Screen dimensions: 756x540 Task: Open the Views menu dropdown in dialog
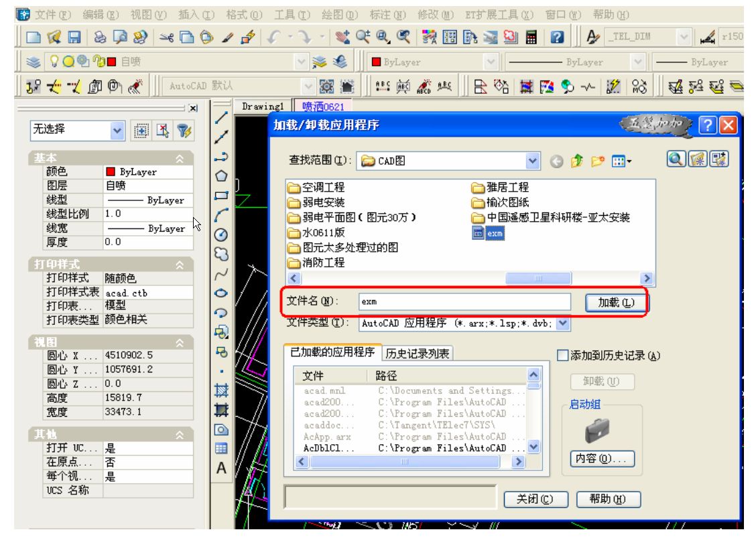pyautogui.click(x=621, y=161)
